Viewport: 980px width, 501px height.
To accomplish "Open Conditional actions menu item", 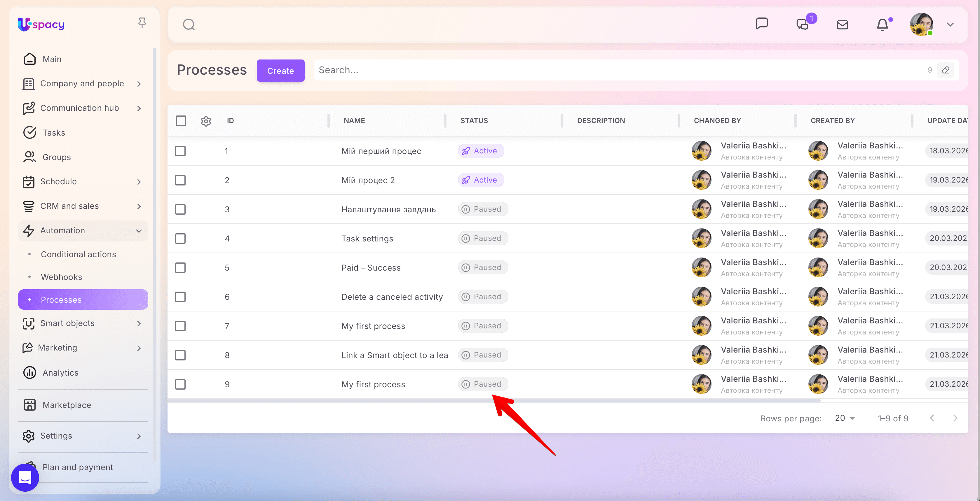I will click(x=79, y=254).
